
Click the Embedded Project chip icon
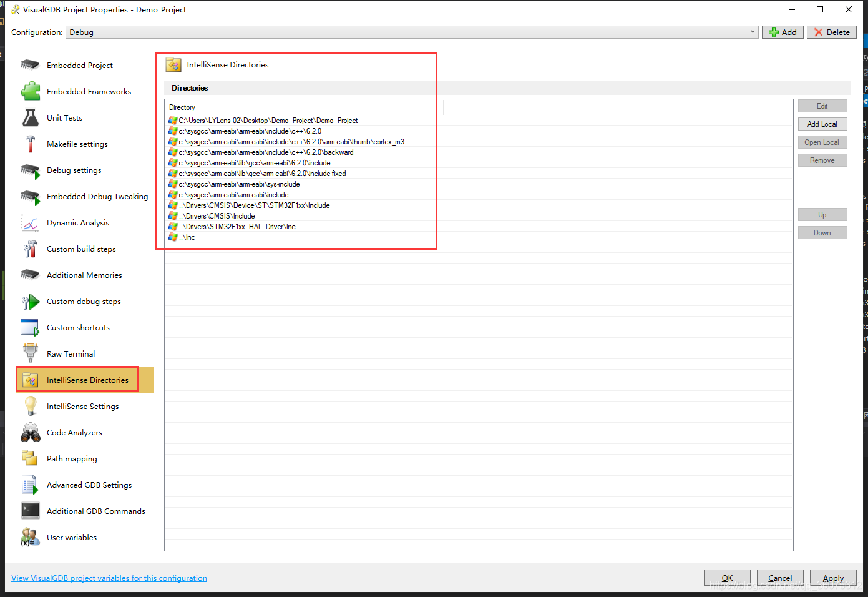[x=30, y=65]
